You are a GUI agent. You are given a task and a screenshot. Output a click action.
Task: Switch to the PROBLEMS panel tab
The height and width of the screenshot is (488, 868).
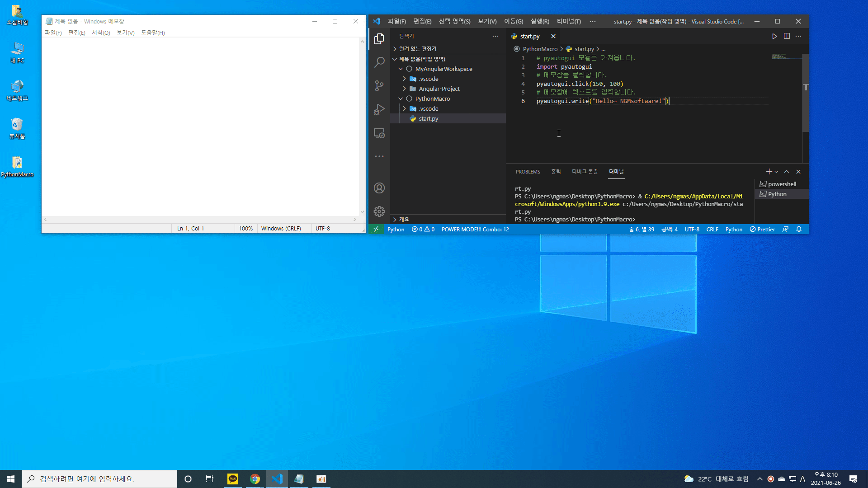point(528,172)
